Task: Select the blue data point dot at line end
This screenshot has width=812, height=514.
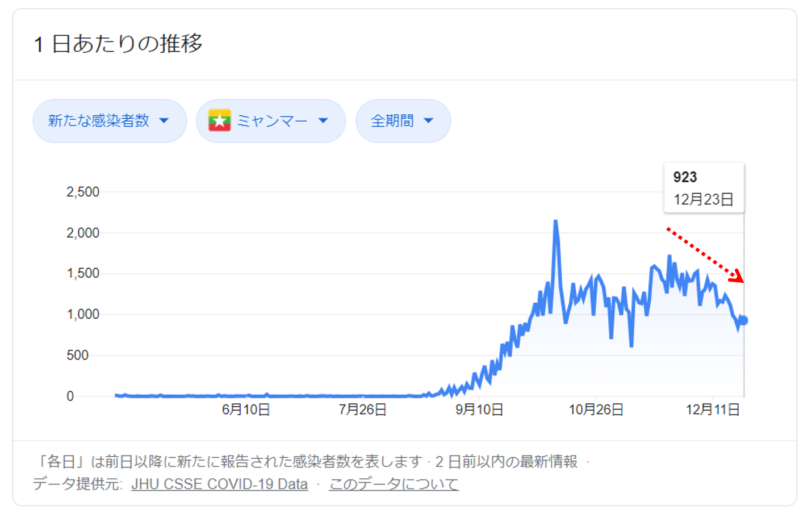Action: pos(743,320)
